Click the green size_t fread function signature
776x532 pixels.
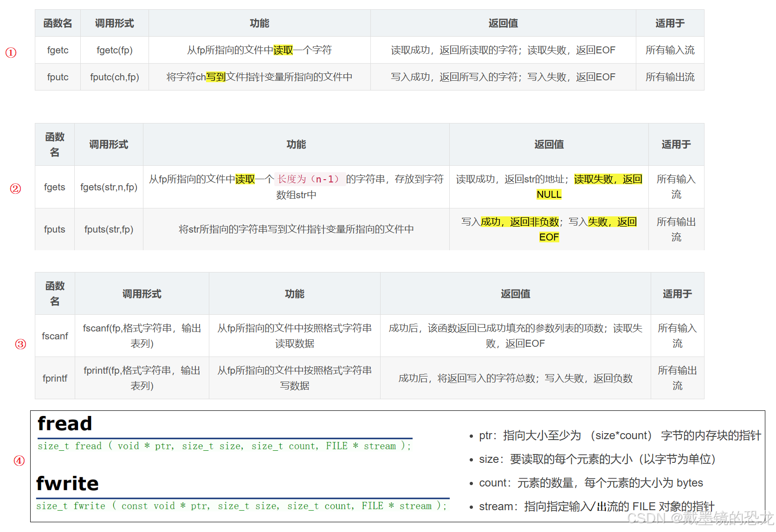click(224, 446)
